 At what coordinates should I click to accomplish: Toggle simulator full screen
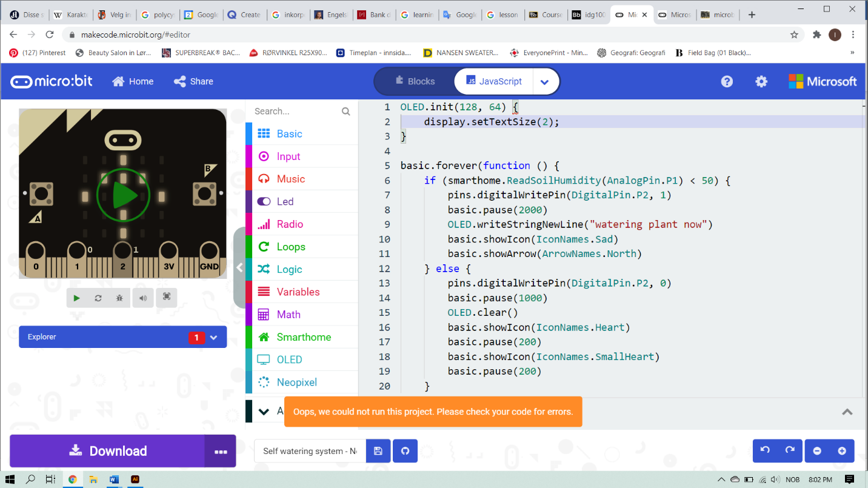166,297
